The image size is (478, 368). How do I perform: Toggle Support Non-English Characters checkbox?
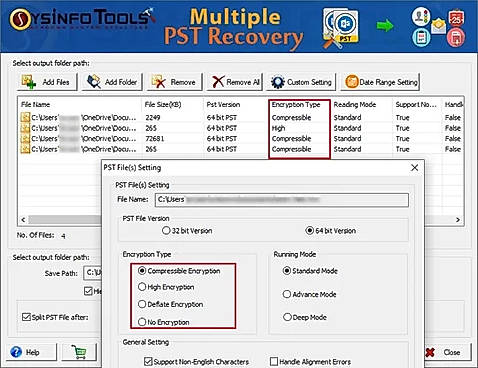[x=148, y=362]
